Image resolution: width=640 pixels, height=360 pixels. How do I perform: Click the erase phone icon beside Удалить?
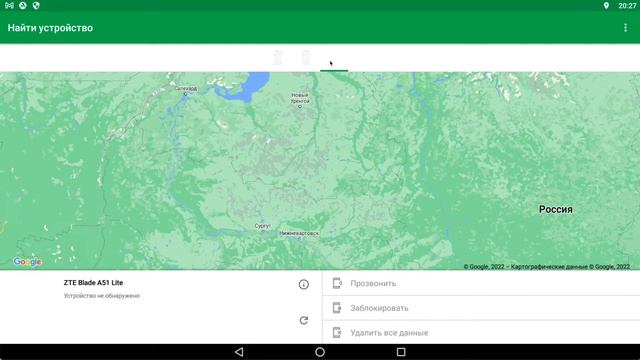point(337,333)
